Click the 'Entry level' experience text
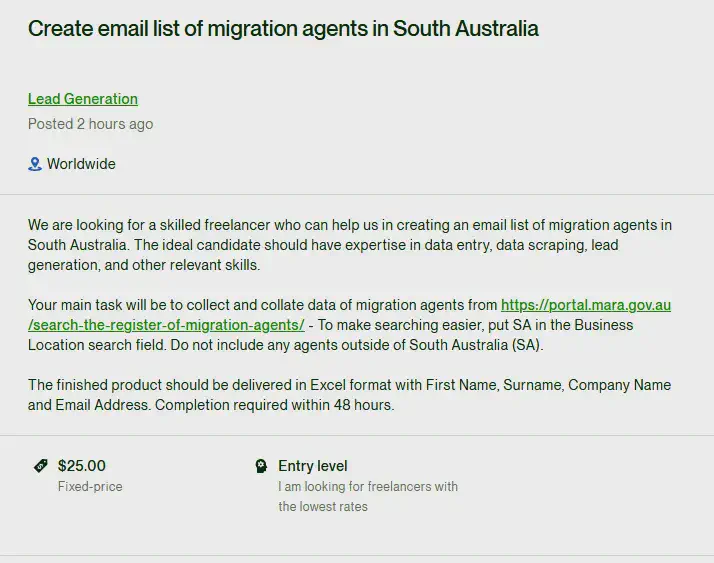The image size is (714, 563). [x=313, y=466]
